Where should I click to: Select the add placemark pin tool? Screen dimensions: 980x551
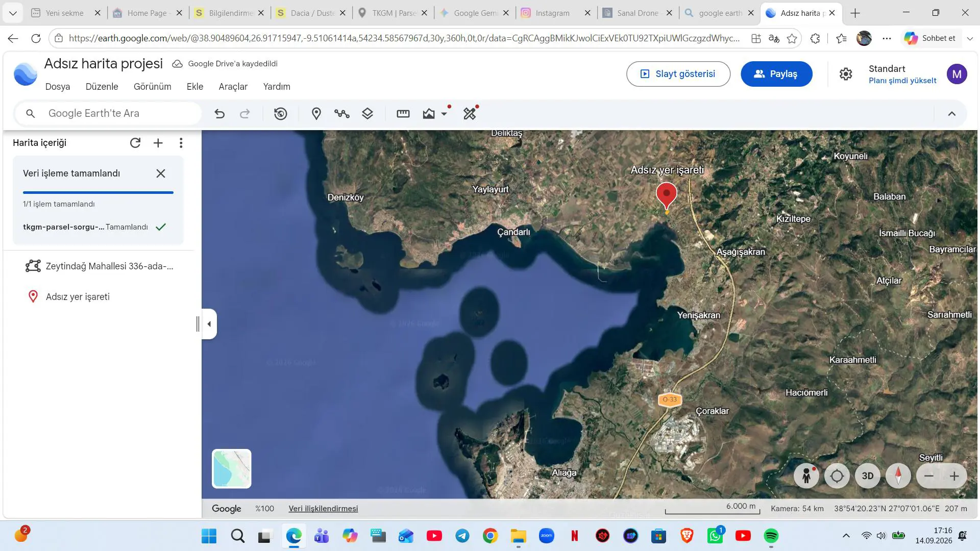(316, 114)
